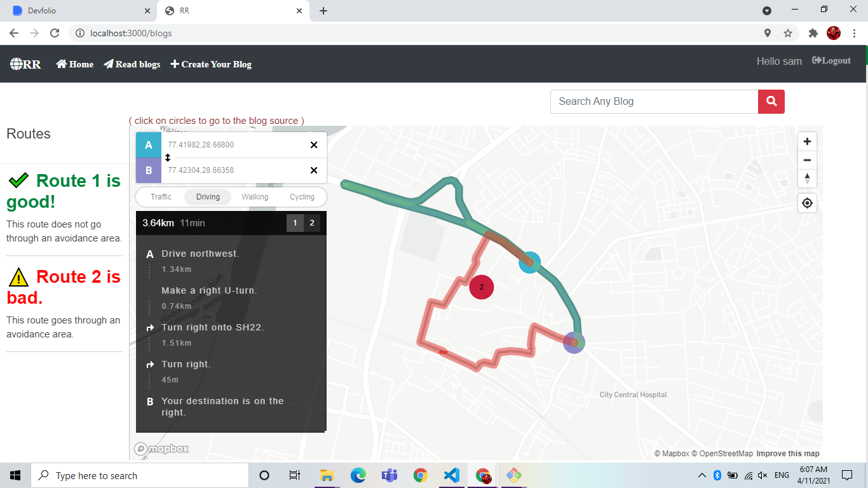The image size is (868, 488).
Task: Switch to route alternative 2
Action: click(x=312, y=223)
